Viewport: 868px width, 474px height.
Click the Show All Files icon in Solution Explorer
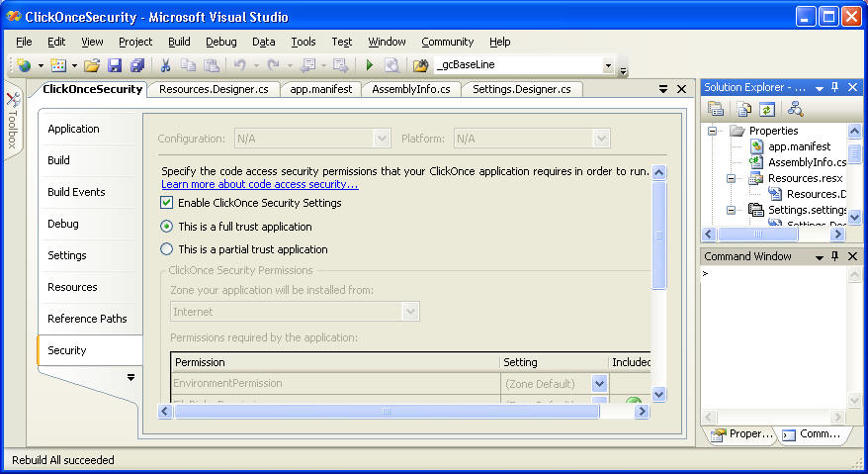coord(743,109)
